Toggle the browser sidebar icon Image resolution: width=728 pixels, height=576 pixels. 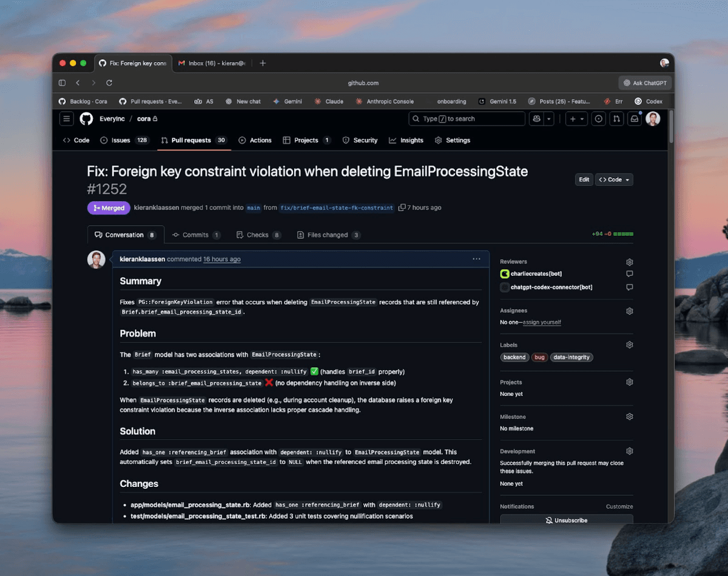[62, 83]
